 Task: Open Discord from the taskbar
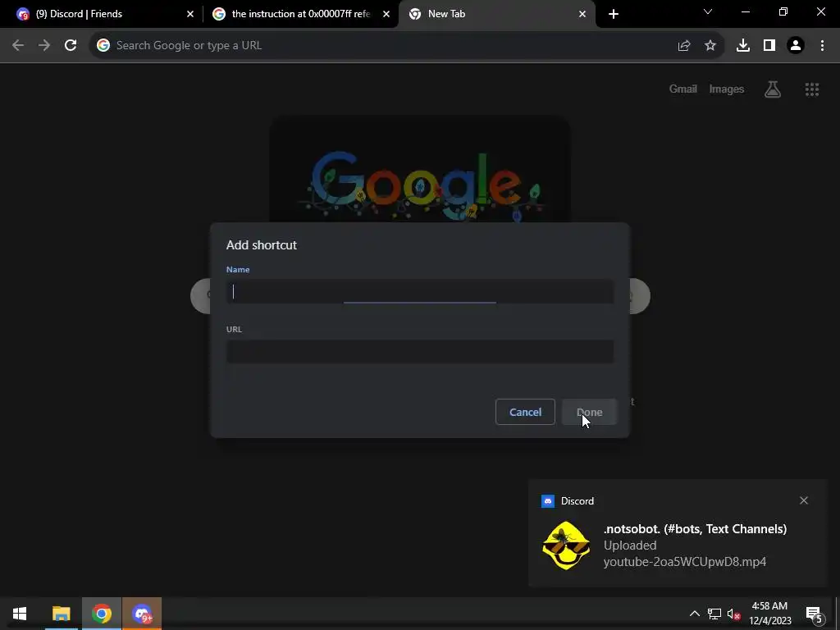point(142,614)
